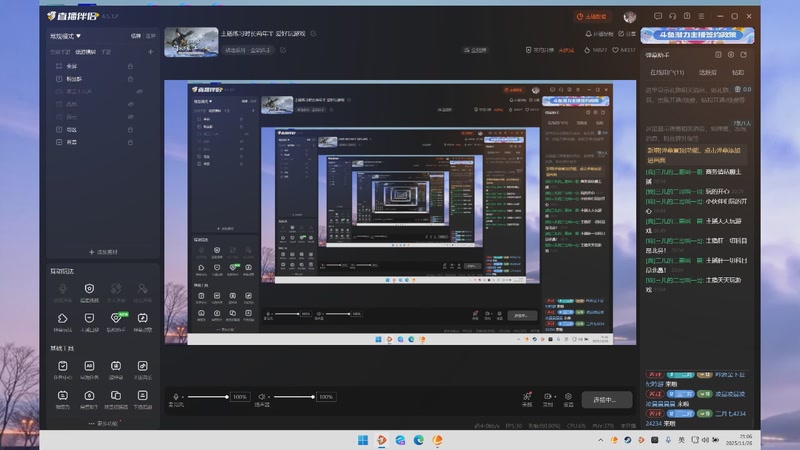Click the 直播中 live status button
The height and width of the screenshot is (450, 800).
pos(605,399)
